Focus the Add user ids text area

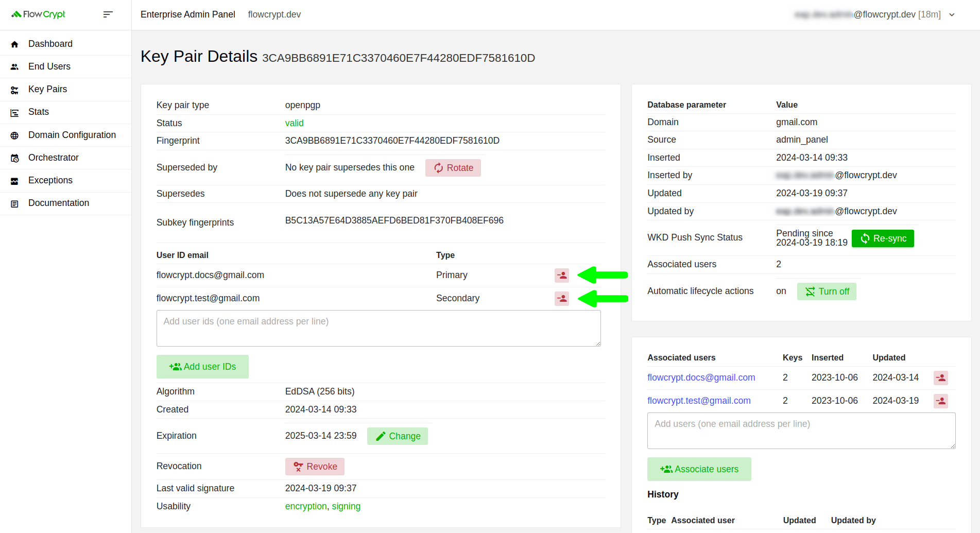379,328
